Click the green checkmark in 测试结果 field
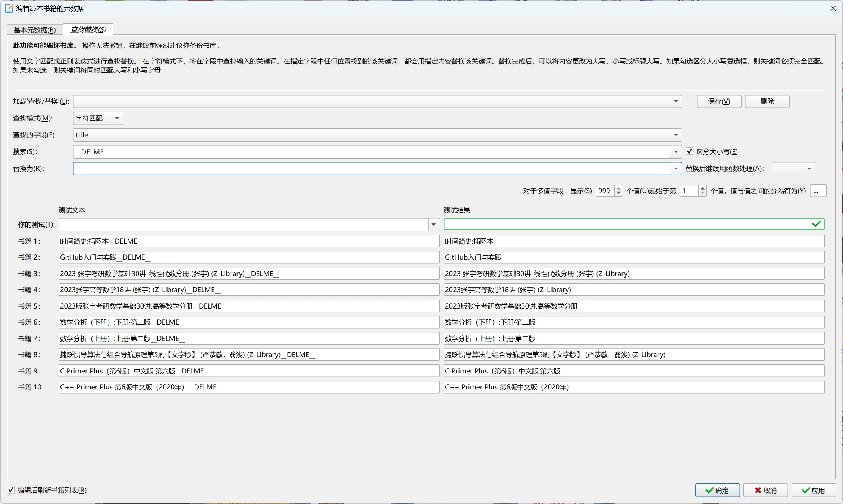This screenshot has height=504, width=843. tap(816, 224)
